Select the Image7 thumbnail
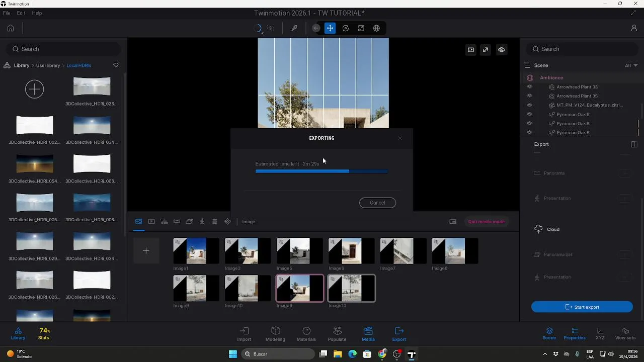The width and height of the screenshot is (644, 362). [404, 251]
